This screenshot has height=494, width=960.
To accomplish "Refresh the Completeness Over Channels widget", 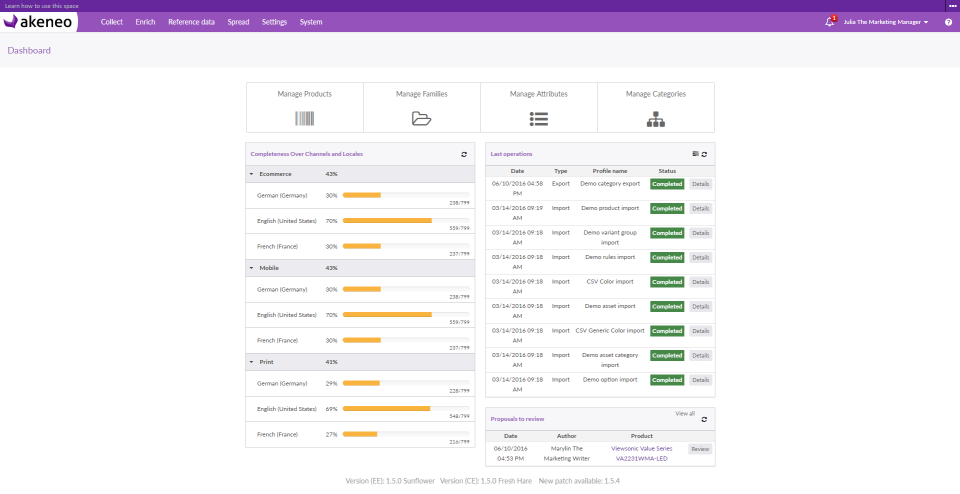I will pyautogui.click(x=464, y=154).
